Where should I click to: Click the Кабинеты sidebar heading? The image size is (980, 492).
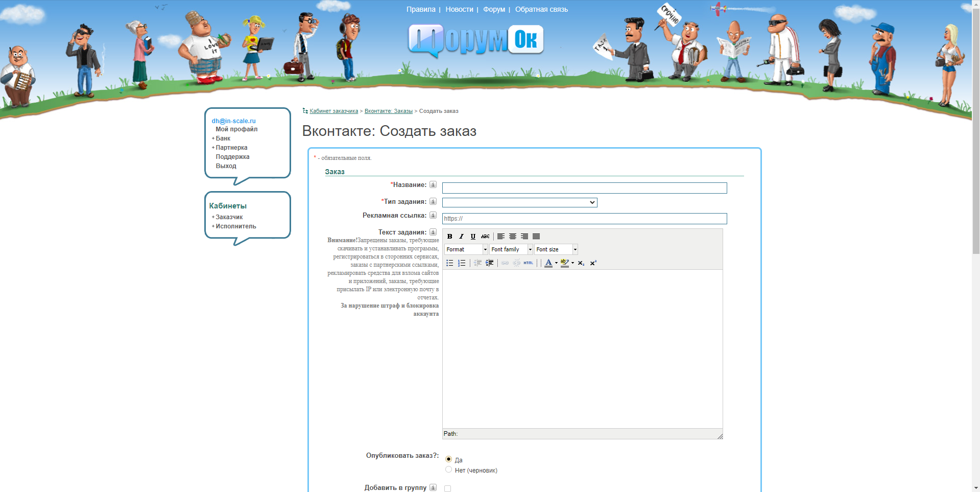click(228, 206)
